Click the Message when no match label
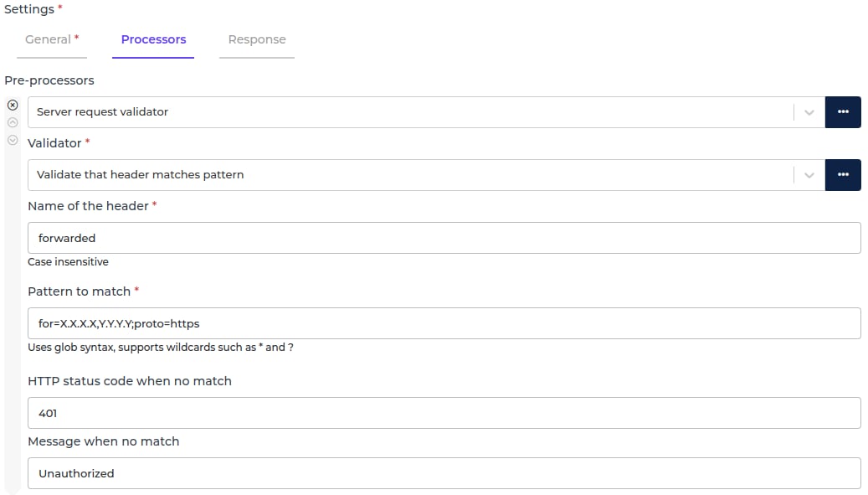The width and height of the screenshot is (868, 495). pos(104,441)
